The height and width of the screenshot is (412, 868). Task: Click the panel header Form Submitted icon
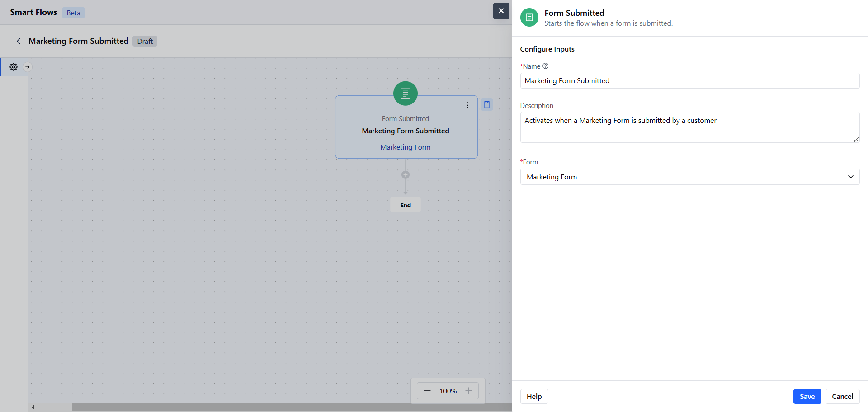click(529, 18)
